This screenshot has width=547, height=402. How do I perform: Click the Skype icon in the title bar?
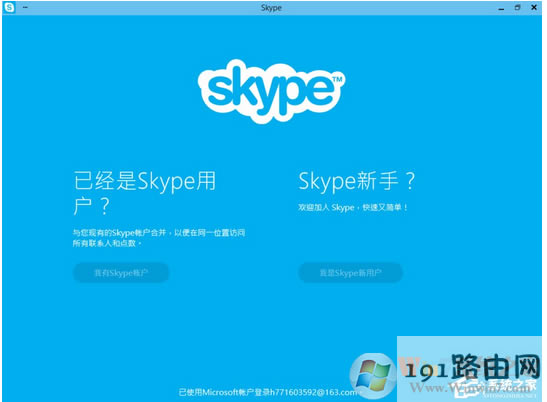[9, 7]
